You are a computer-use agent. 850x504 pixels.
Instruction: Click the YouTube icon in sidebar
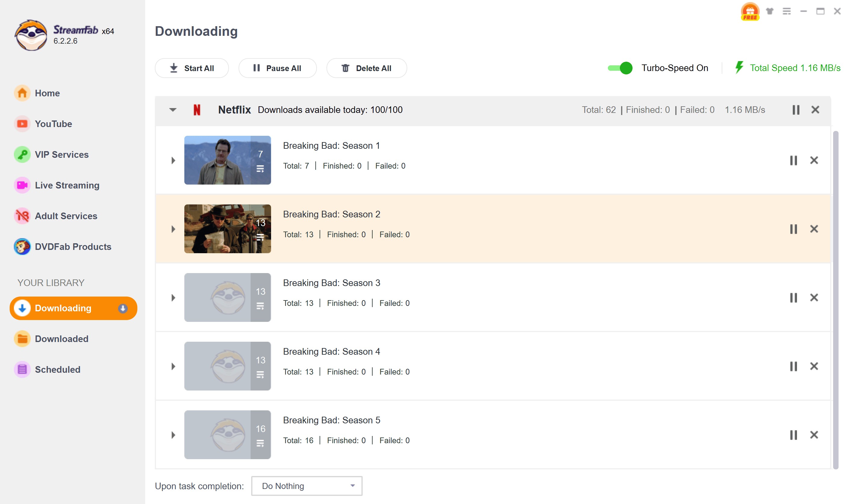pyautogui.click(x=22, y=124)
